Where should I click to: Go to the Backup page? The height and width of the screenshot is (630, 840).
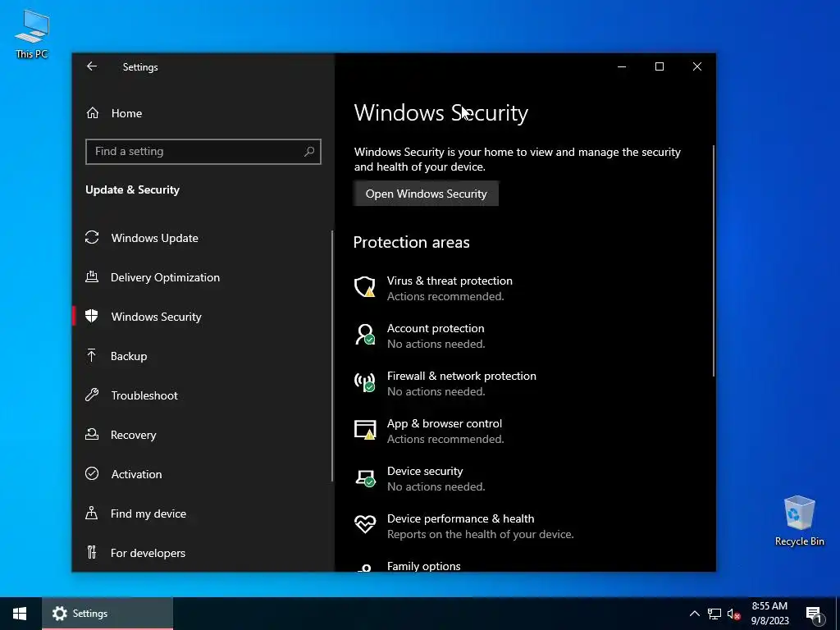(203, 356)
